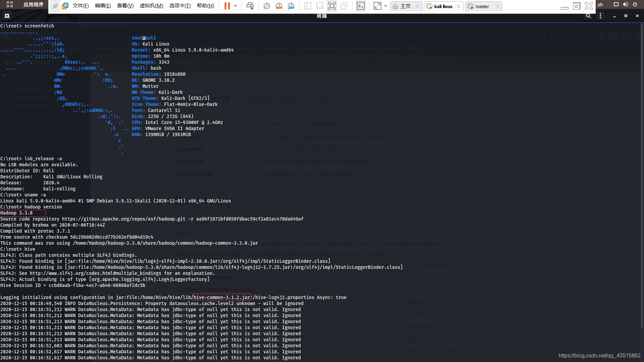Click the new terminal tab icon

(7, 16)
